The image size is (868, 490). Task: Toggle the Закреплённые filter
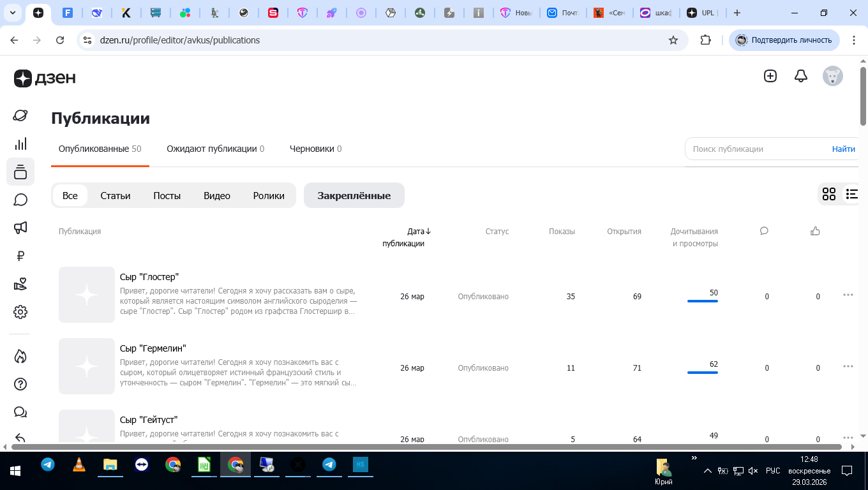coord(354,195)
